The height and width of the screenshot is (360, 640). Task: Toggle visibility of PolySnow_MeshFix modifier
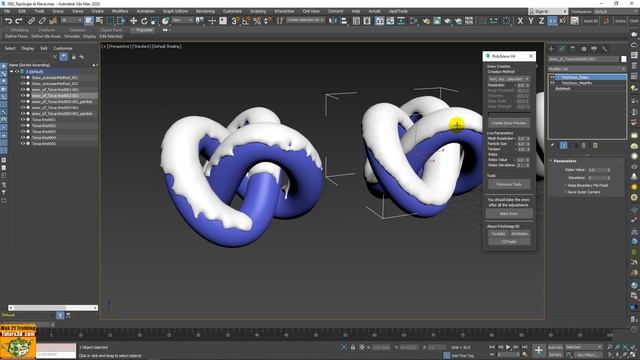coord(552,83)
